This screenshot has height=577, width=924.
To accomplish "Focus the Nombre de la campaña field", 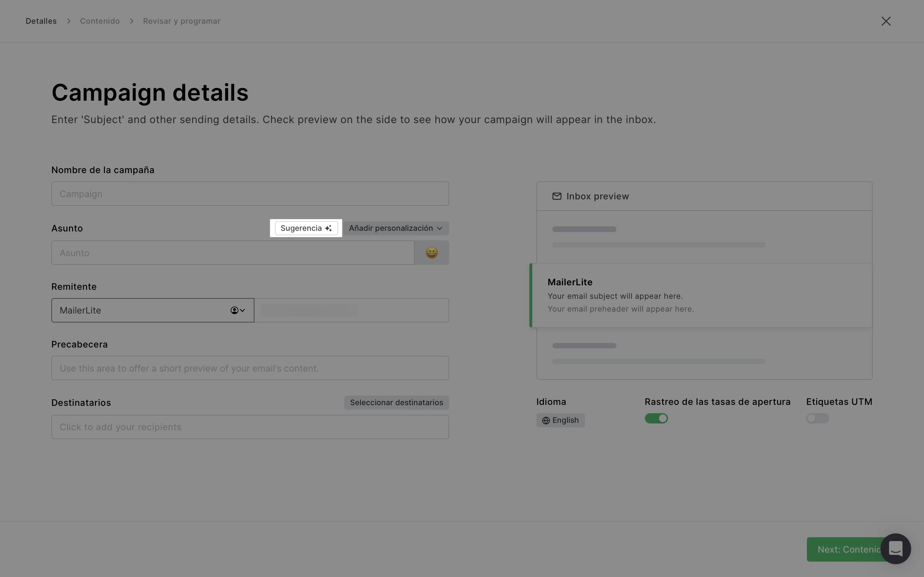I will [250, 194].
